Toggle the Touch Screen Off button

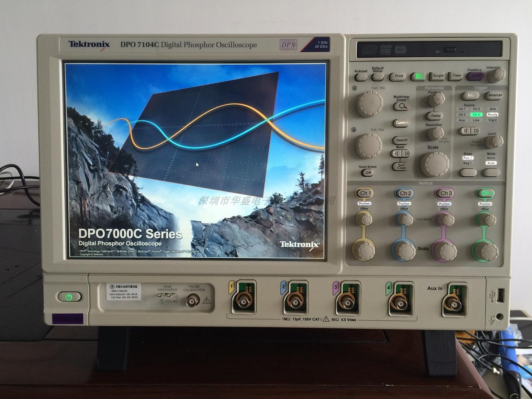[x=368, y=173]
